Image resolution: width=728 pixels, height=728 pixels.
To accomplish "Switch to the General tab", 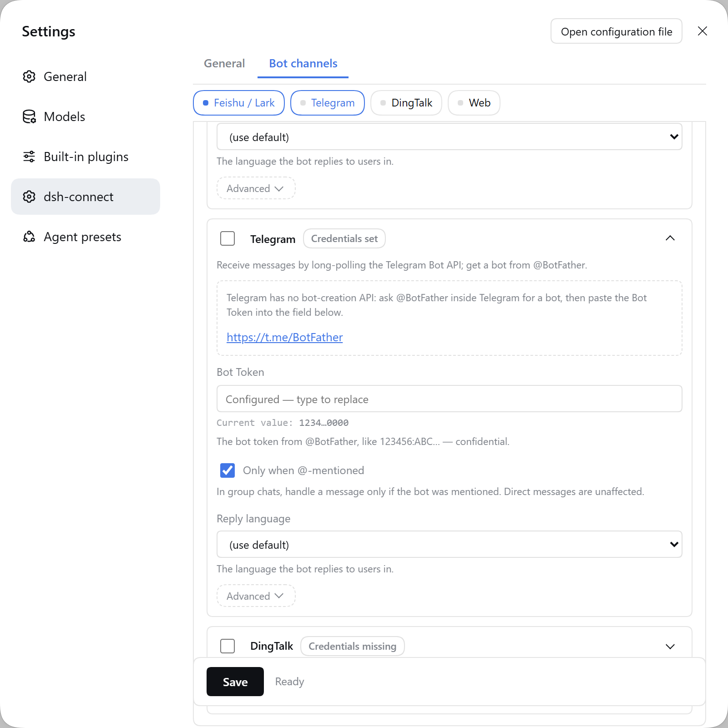I will tap(224, 63).
